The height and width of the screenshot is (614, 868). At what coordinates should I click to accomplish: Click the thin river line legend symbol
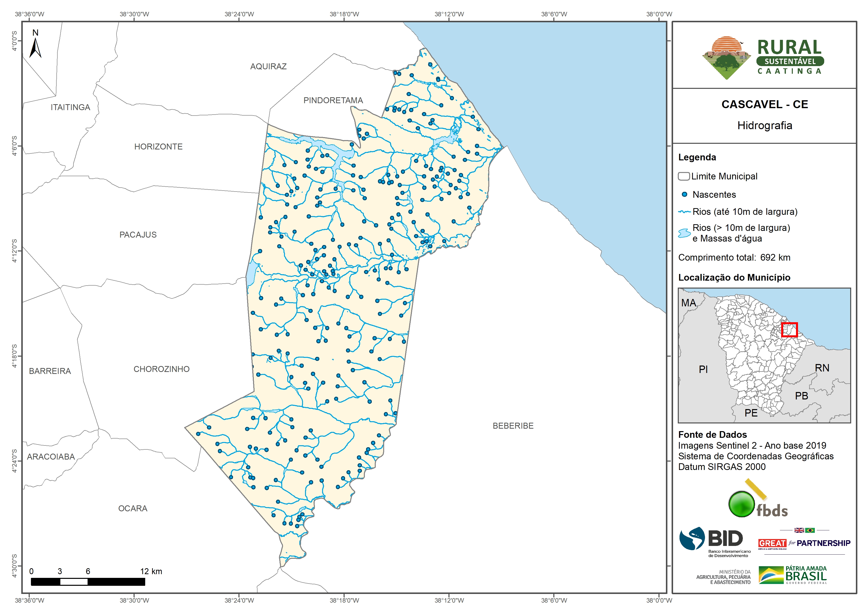click(x=684, y=212)
